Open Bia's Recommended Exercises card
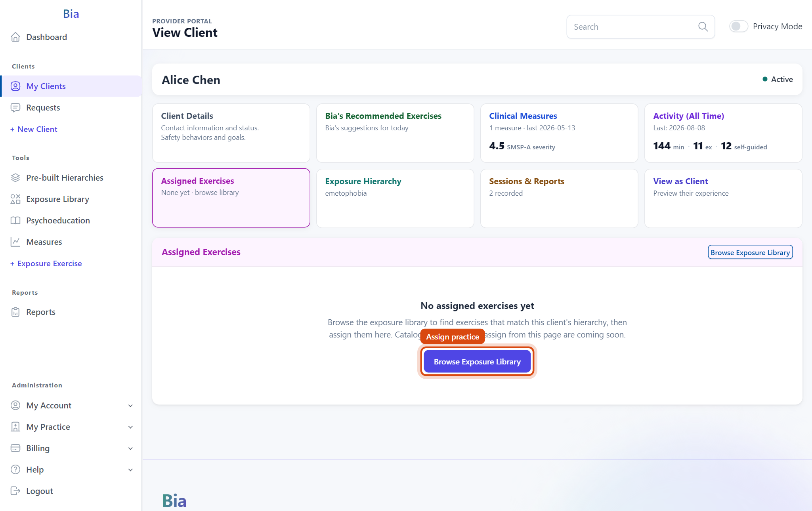 click(395, 133)
